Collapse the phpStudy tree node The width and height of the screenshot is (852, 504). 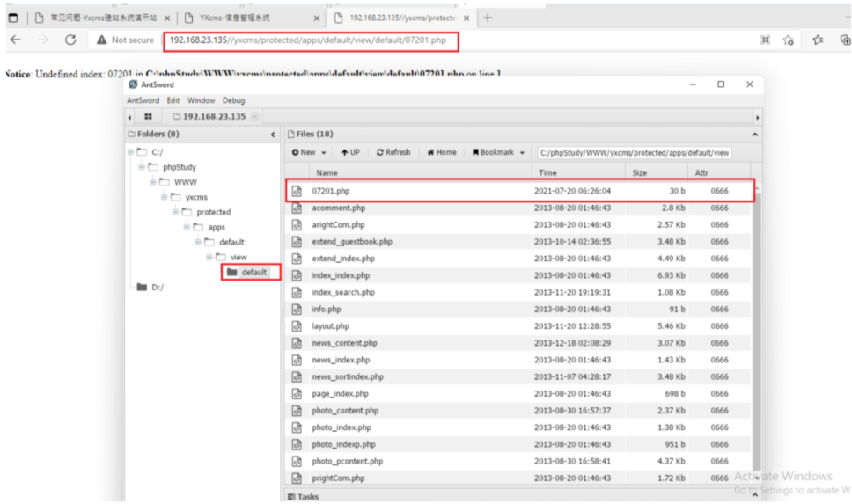(142, 167)
